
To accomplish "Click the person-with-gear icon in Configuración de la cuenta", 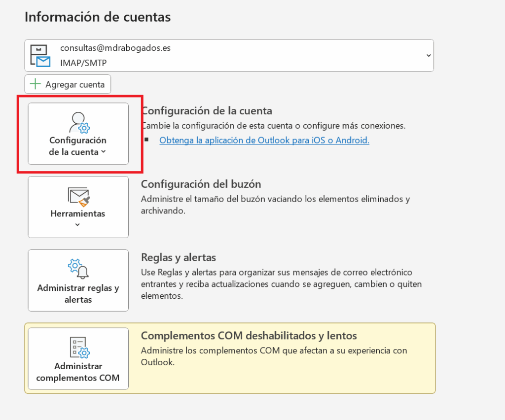I will (79, 123).
